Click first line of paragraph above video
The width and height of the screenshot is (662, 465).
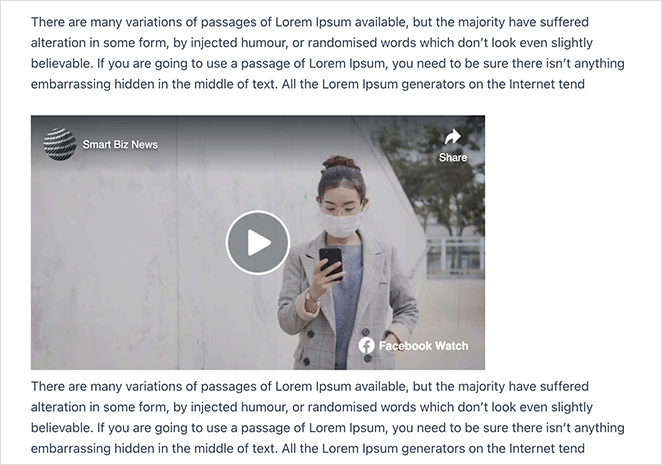point(309,22)
